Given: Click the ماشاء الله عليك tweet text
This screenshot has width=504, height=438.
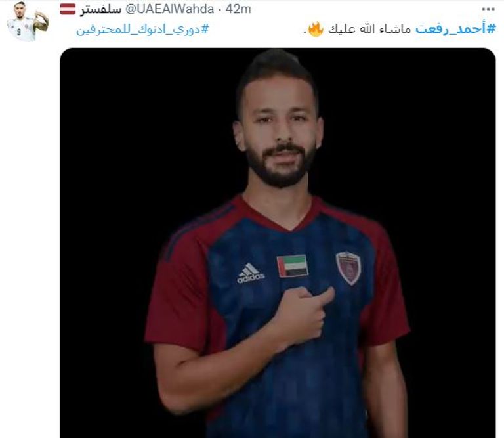Looking at the screenshot, I should tap(369, 30).
